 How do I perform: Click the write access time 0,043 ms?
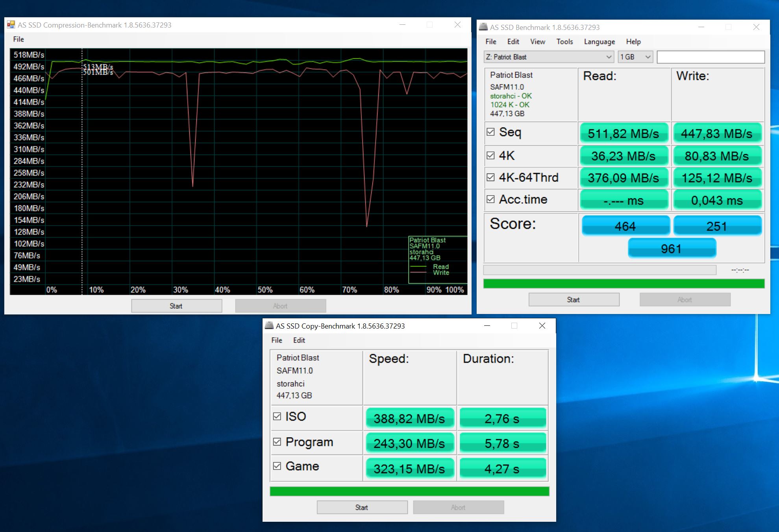(x=717, y=200)
